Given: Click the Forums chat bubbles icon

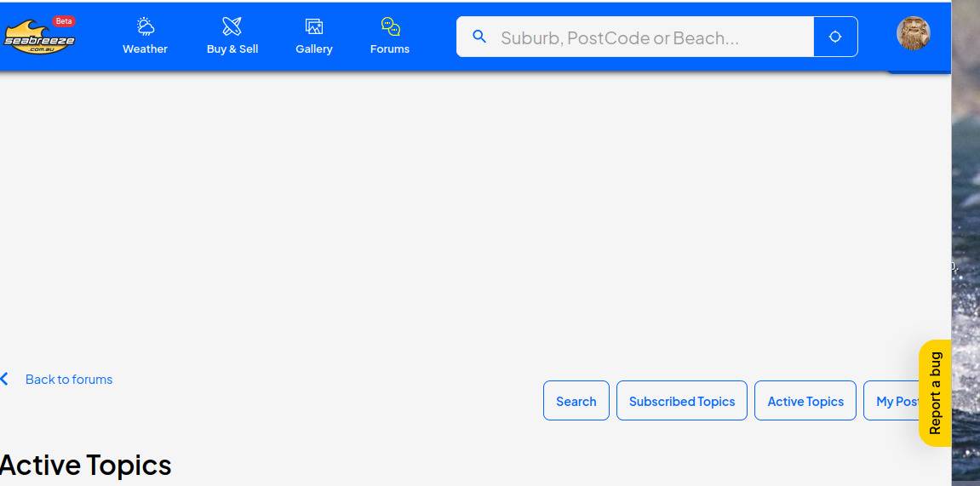Looking at the screenshot, I should pos(391,26).
